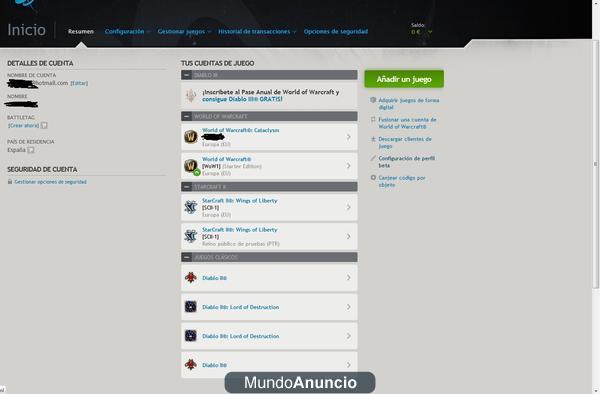Open Gestionar opciones de seguridad link

pos(51,182)
